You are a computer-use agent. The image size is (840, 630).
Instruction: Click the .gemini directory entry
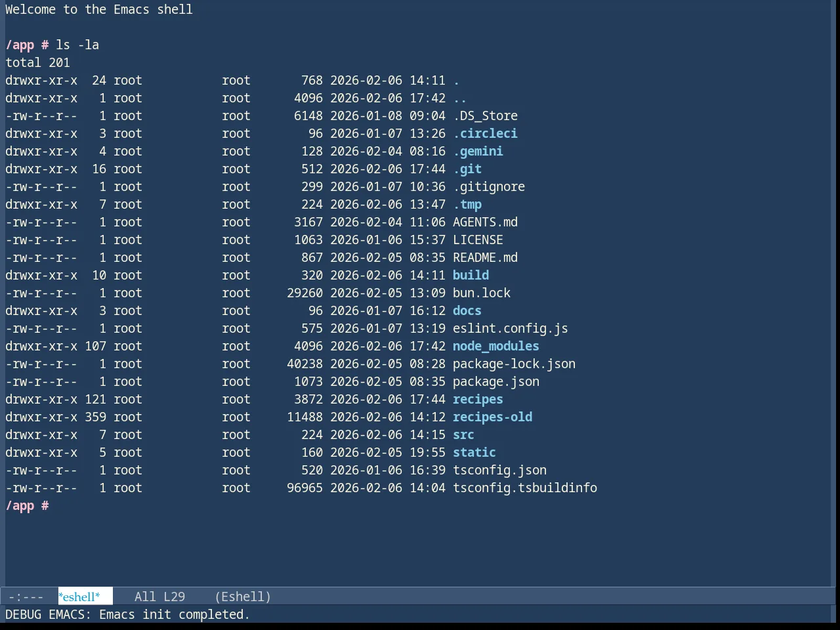[x=478, y=151]
